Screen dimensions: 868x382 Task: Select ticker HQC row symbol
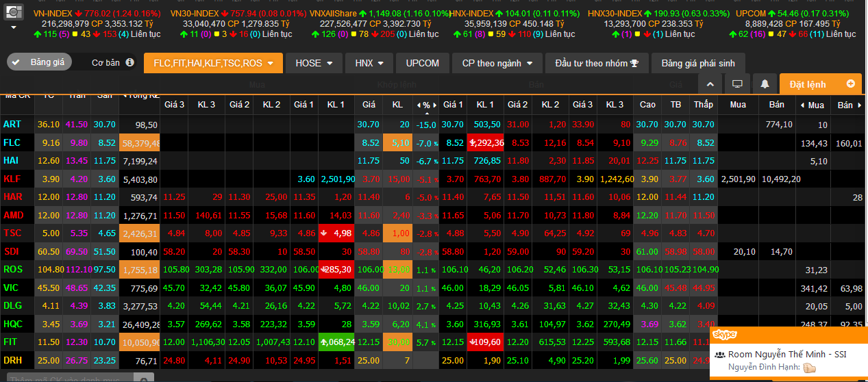12,324
